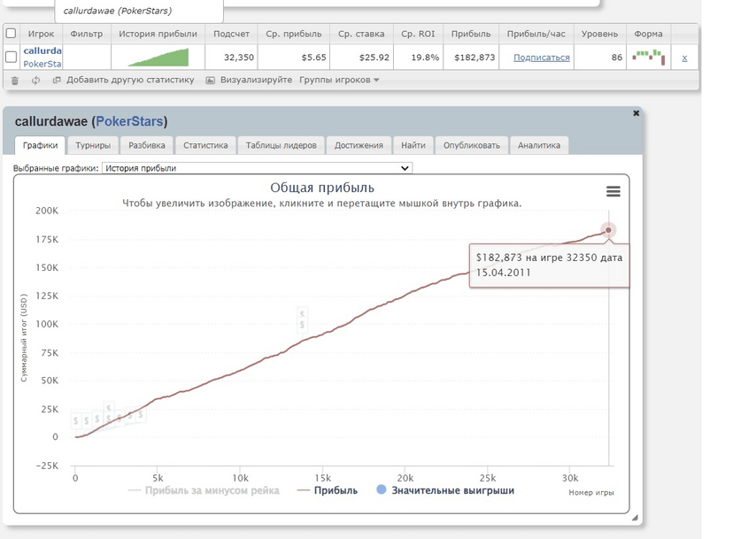This screenshot has height=539, width=756.
Task: Open the Таблицы лидеров tab
Action: pyautogui.click(x=281, y=145)
